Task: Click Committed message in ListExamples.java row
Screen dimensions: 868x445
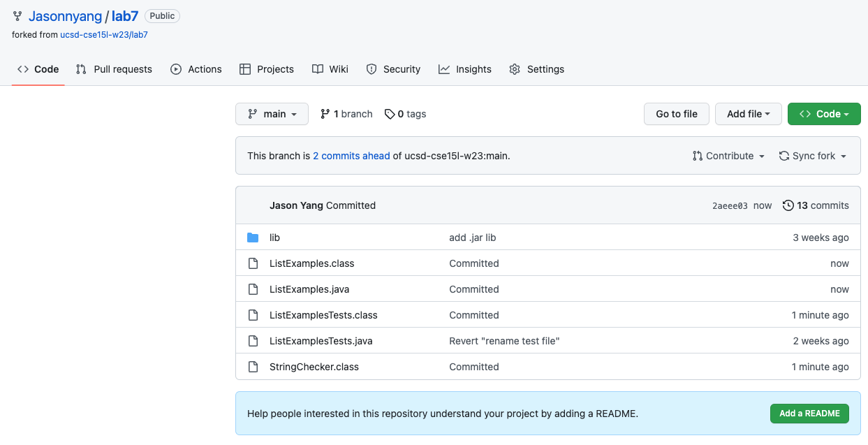Action: click(473, 289)
